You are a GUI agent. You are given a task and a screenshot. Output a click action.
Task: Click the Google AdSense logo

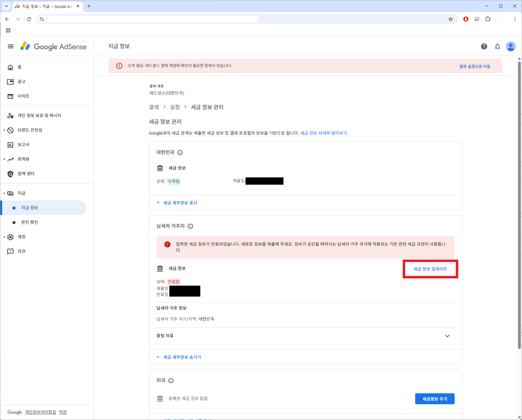click(53, 46)
